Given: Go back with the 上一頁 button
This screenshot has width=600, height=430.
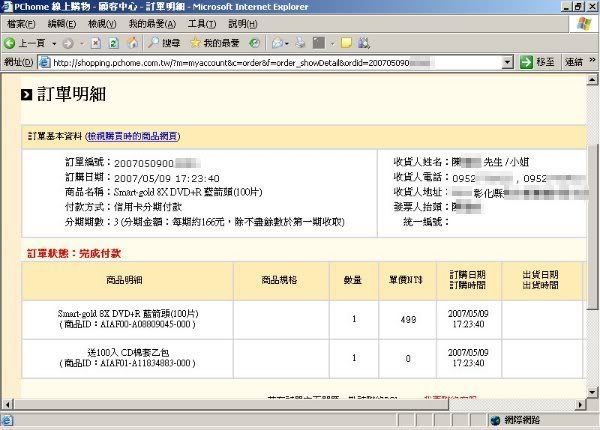Looking at the screenshot, I should tap(25, 43).
